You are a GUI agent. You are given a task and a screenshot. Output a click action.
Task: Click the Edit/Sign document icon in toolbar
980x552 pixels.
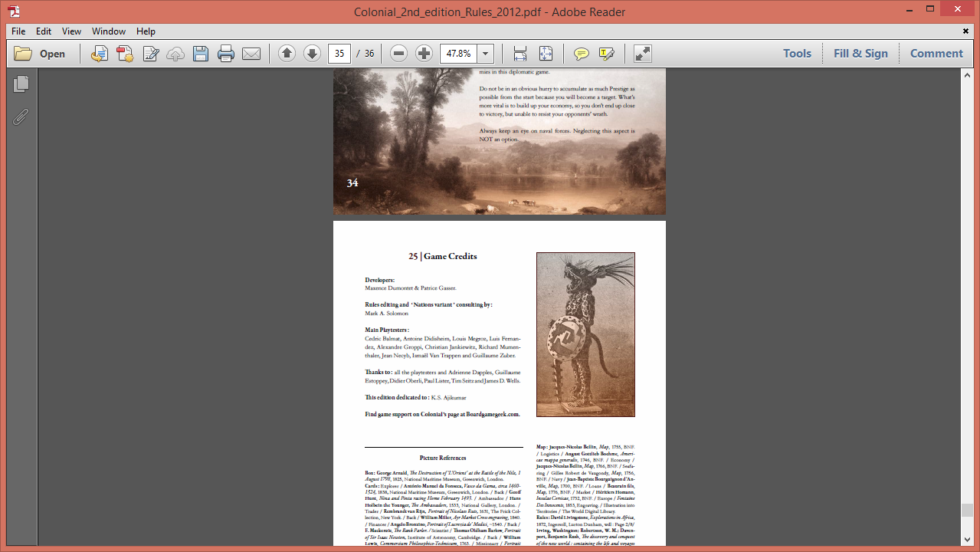click(151, 54)
